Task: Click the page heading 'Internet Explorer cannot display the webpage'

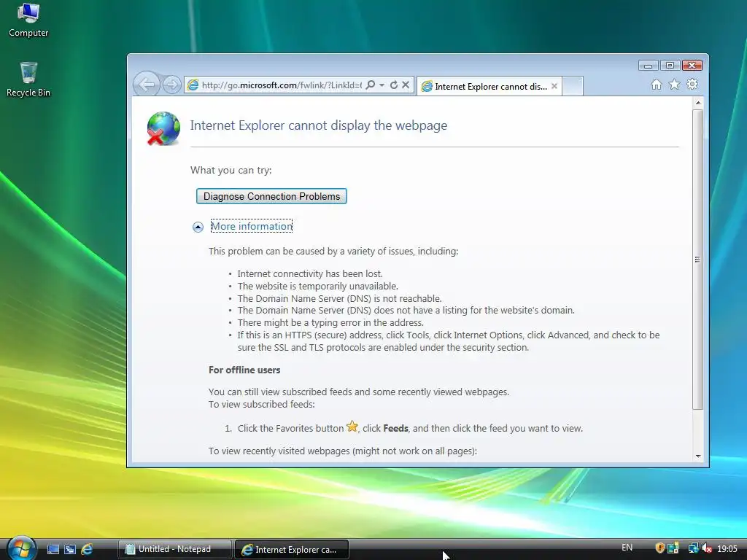Action: click(319, 125)
